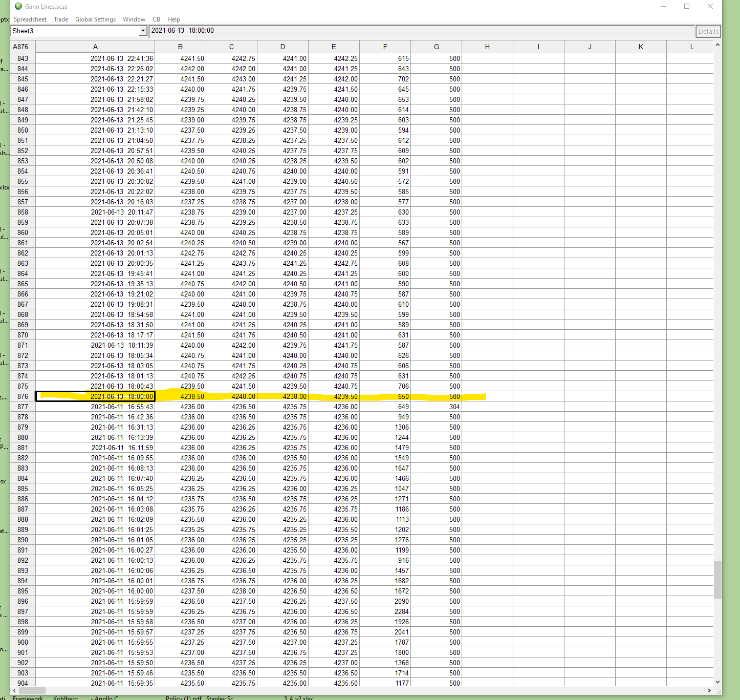740x700 pixels.
Task: Open the Help menu
Action: click(173, 19)
